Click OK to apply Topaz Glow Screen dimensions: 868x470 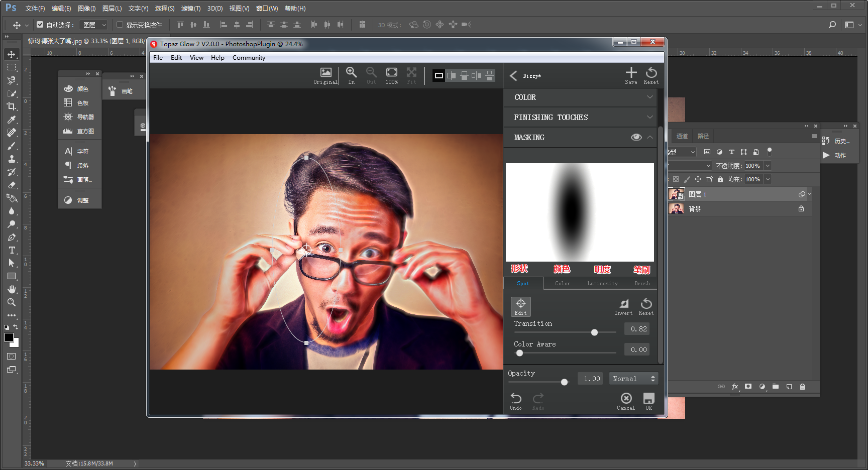click(x=649, y=401)
